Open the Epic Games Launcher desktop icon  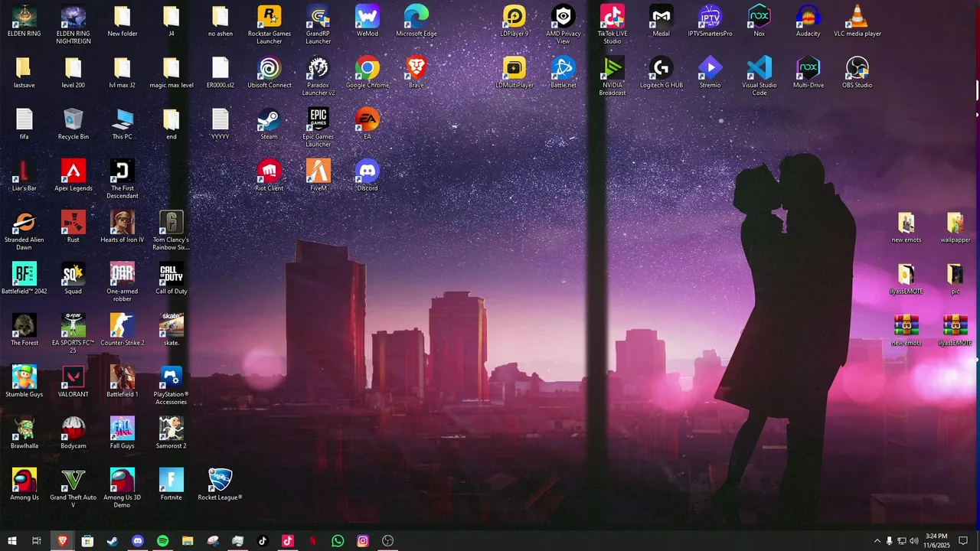tap(318, 127)
